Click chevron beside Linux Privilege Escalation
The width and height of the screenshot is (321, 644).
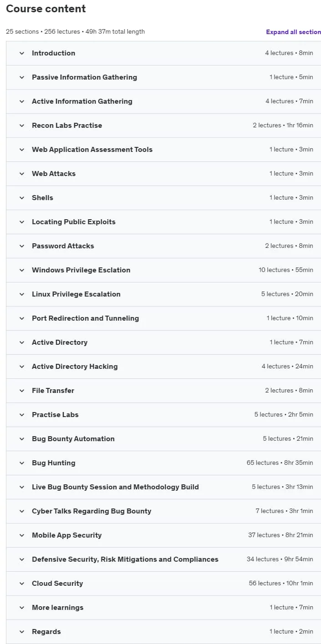(21, 294)
